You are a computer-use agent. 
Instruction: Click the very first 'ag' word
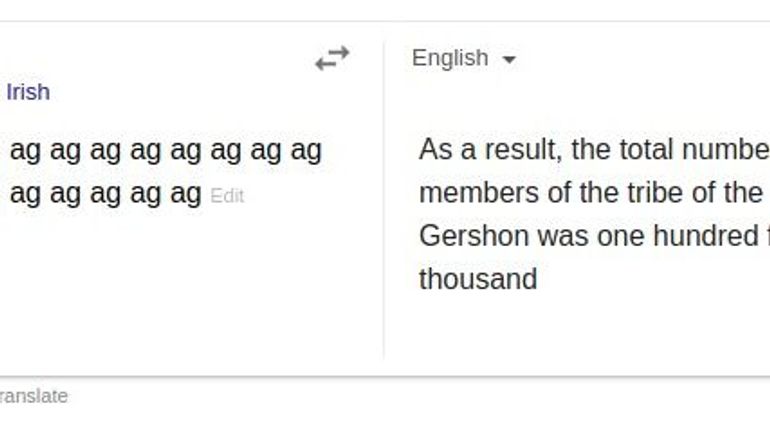coord(25,151)
